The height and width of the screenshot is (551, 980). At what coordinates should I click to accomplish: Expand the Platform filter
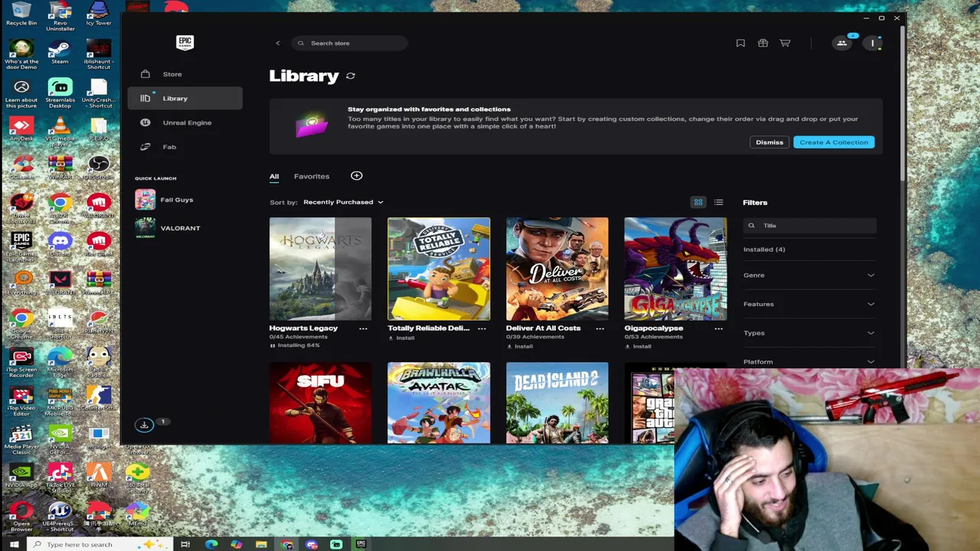pos(809,361)
